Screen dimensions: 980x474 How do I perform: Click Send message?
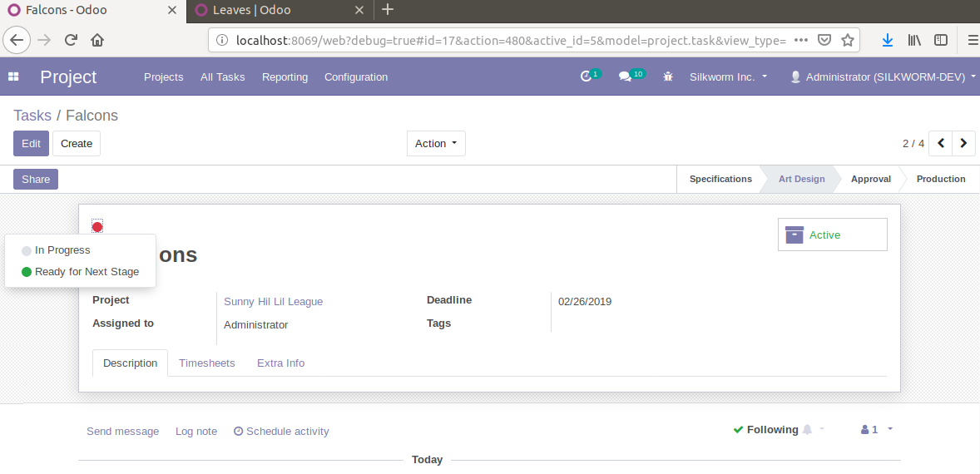click(x=122, y=431)
